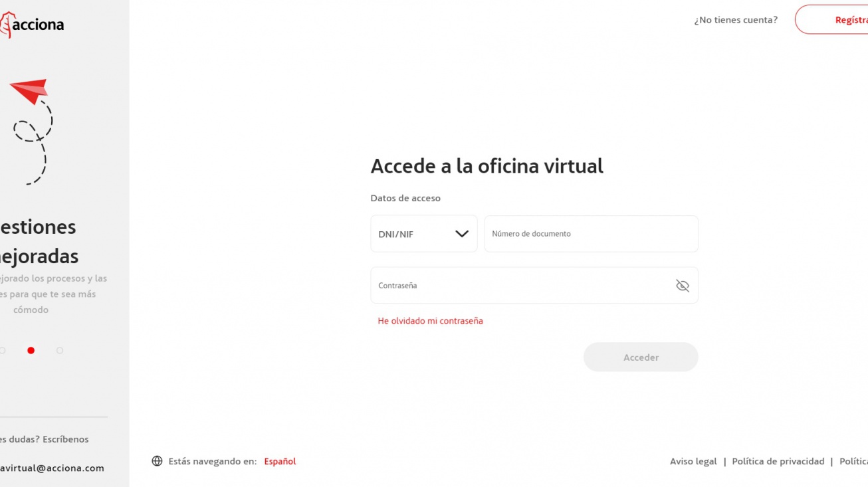
Task: Click the Acciona logo
Action: pyautogui.click(x=32, y=25)
